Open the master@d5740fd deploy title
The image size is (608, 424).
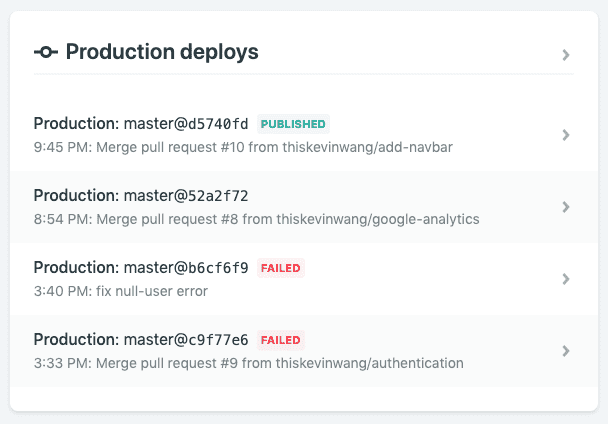coord(141,124)
